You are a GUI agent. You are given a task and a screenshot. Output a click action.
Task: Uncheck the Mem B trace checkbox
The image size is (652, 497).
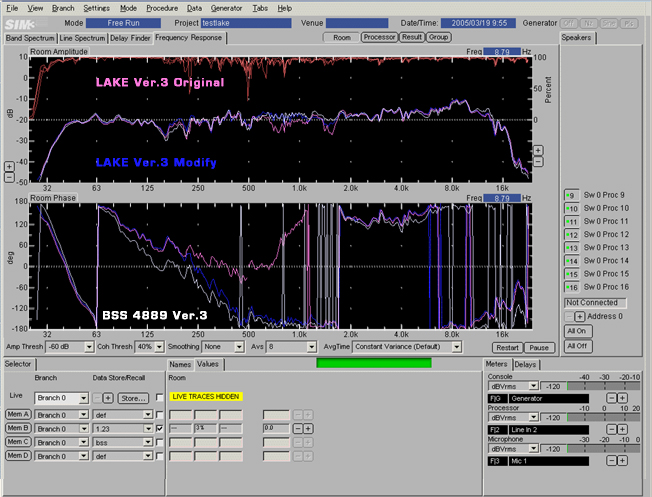click(159, 428)
